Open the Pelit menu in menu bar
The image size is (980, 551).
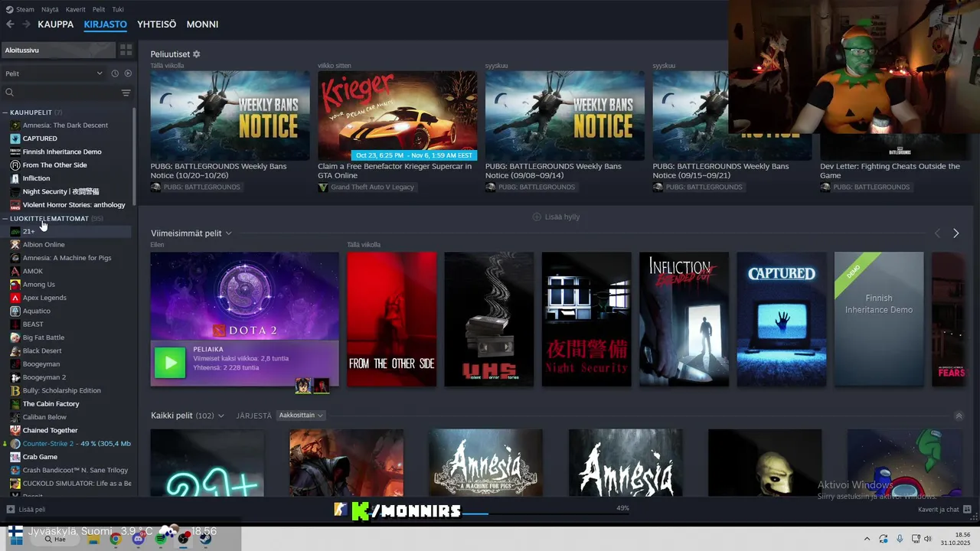pos(99,9)
